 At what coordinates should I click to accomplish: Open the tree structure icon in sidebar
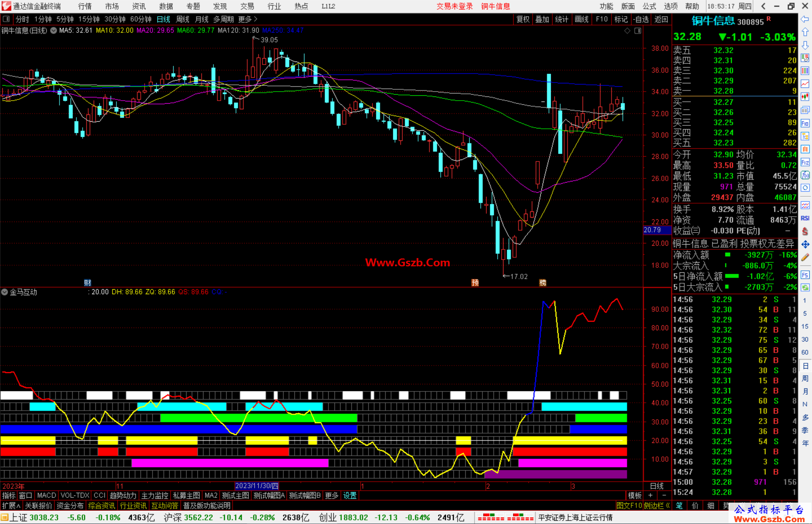805,136
